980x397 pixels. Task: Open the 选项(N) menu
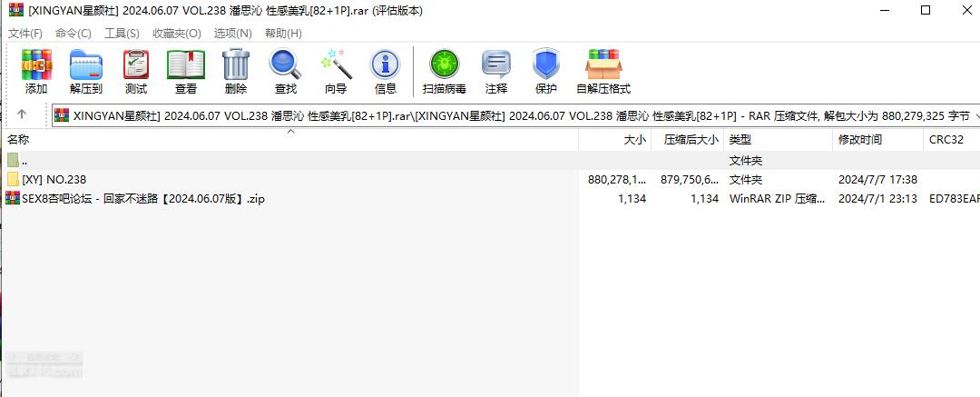[x=232, y=34]
